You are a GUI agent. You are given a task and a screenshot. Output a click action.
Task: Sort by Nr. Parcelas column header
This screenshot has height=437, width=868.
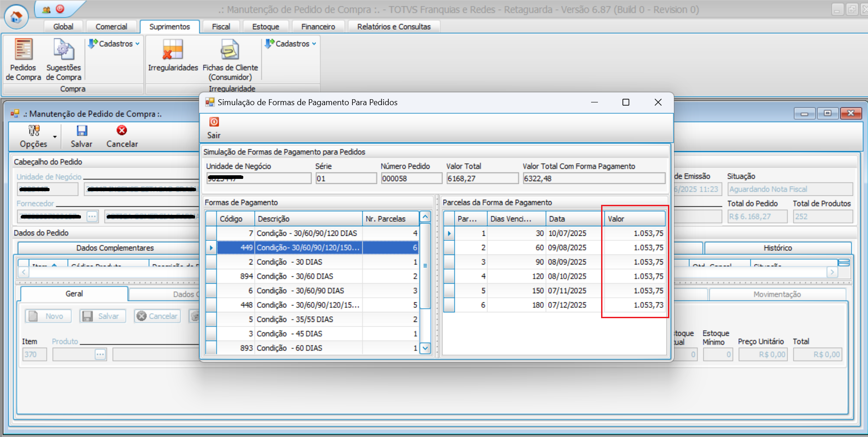(x=390, y=219)
